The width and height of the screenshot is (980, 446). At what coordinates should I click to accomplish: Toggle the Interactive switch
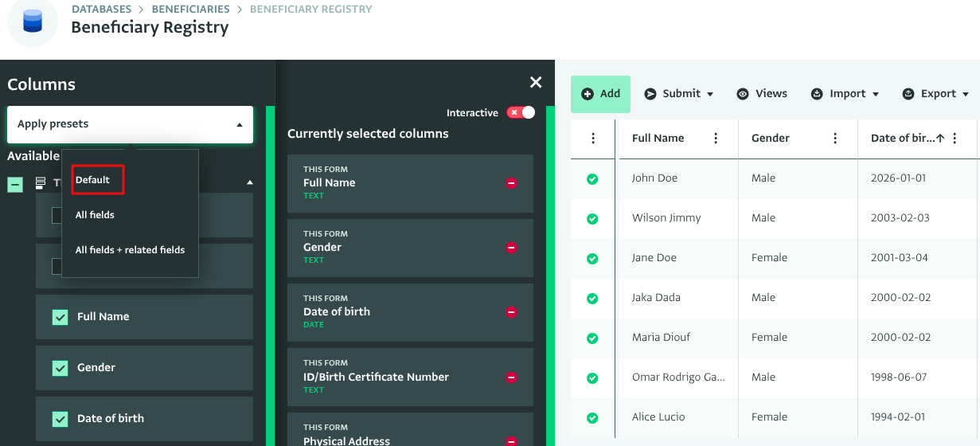[521, 113]
